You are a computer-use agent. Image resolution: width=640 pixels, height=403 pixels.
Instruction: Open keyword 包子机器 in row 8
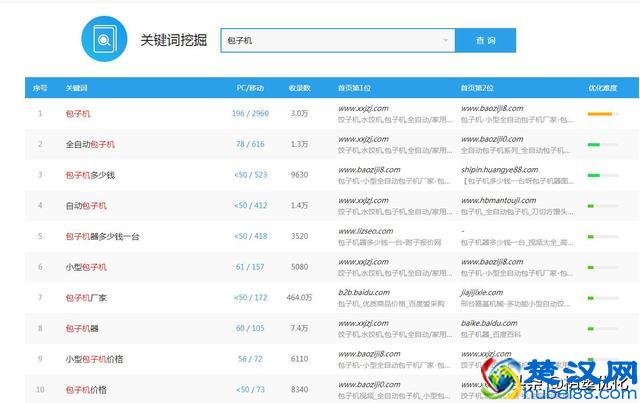82,328
